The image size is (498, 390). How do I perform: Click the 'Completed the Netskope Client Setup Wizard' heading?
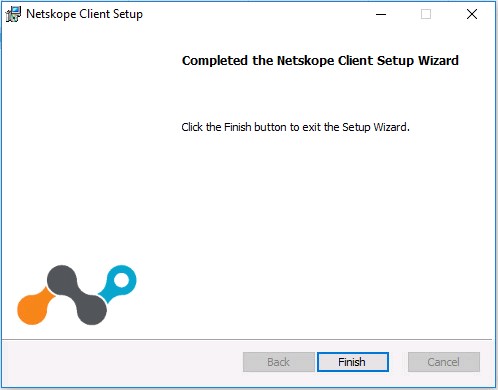pyautogui.click(x=320, y=61)
